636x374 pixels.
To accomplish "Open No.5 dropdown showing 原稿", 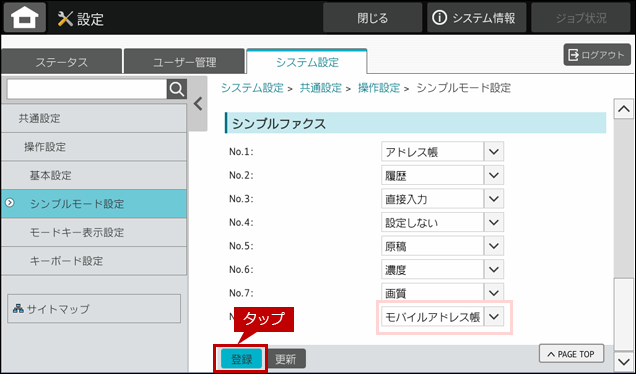I will [443, 246].
